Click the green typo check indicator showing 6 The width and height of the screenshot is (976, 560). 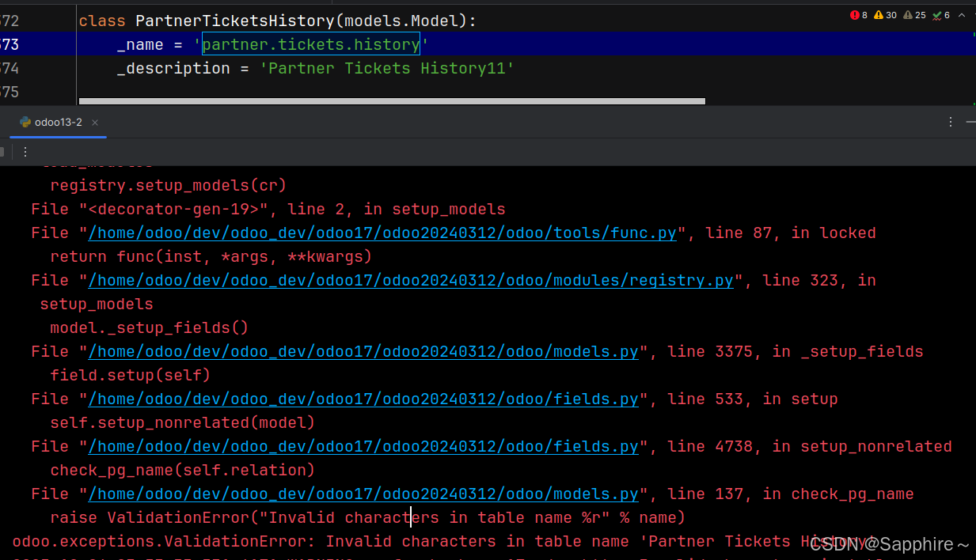[x=941, y=15]
